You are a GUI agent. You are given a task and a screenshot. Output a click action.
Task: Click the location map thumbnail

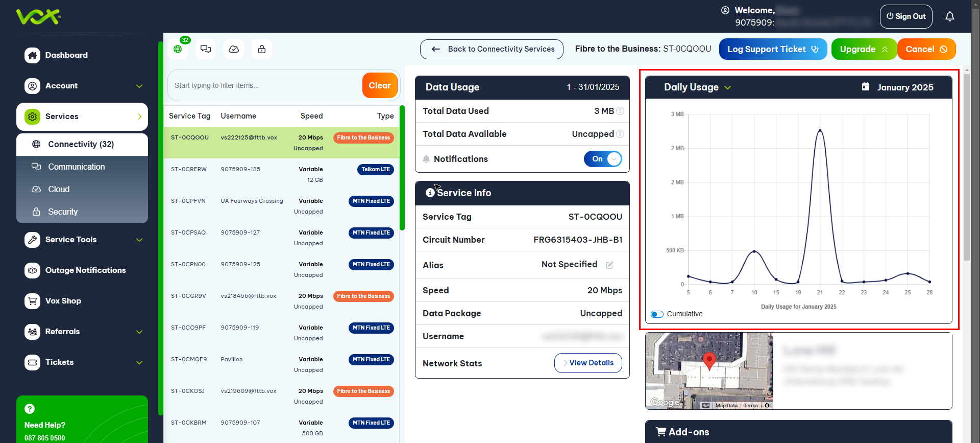click(x=709, y=371)
